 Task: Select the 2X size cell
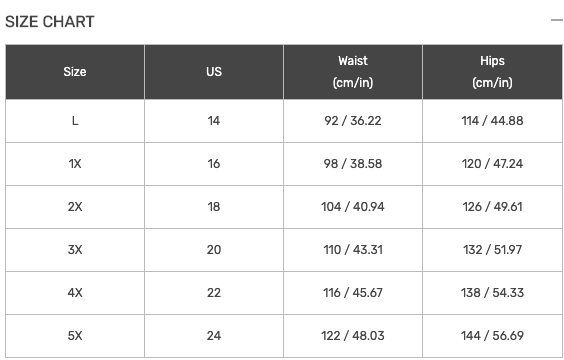(75, 207)
